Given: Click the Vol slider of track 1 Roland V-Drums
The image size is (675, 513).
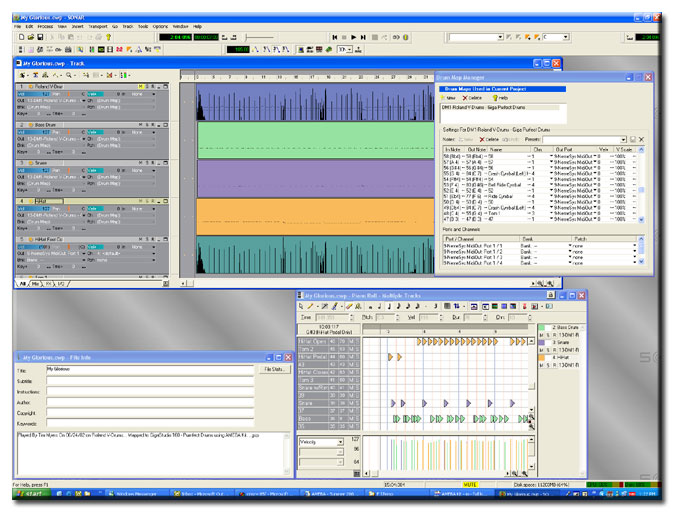Looking at the screenshot, I should tap(34, 94).
